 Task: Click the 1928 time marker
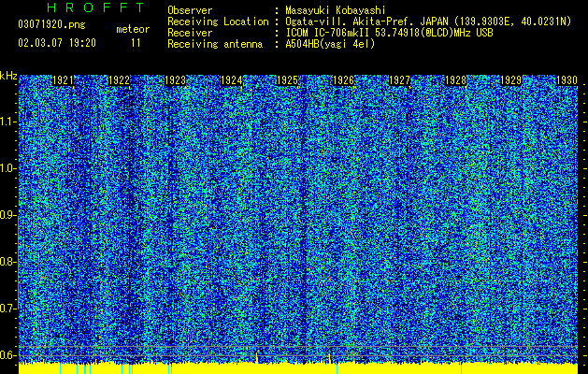455,80
